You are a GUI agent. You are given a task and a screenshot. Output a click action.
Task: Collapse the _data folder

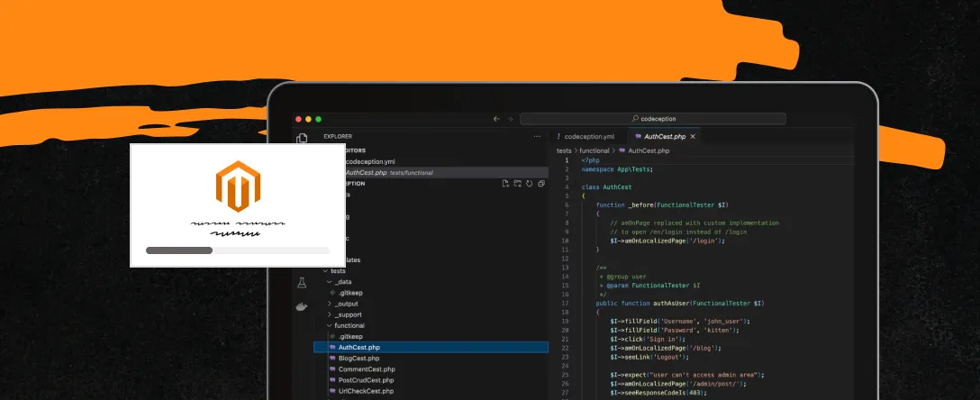(330, 282)
